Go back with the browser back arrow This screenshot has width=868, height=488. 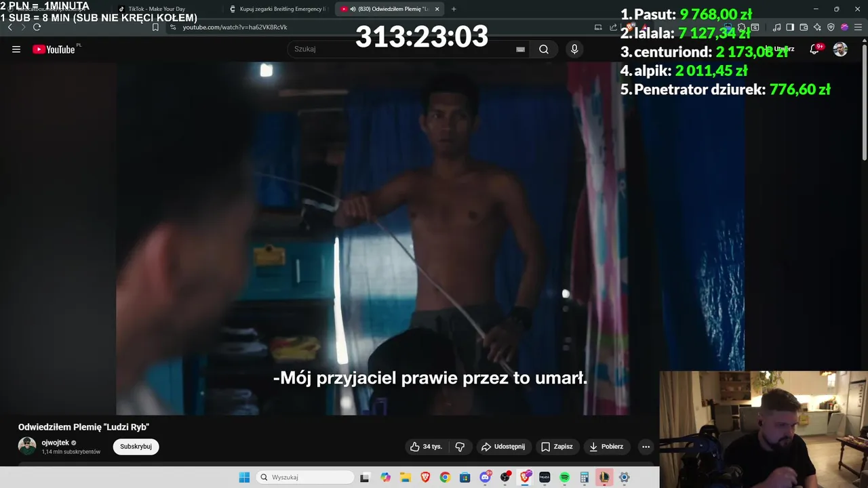[10, 27]
